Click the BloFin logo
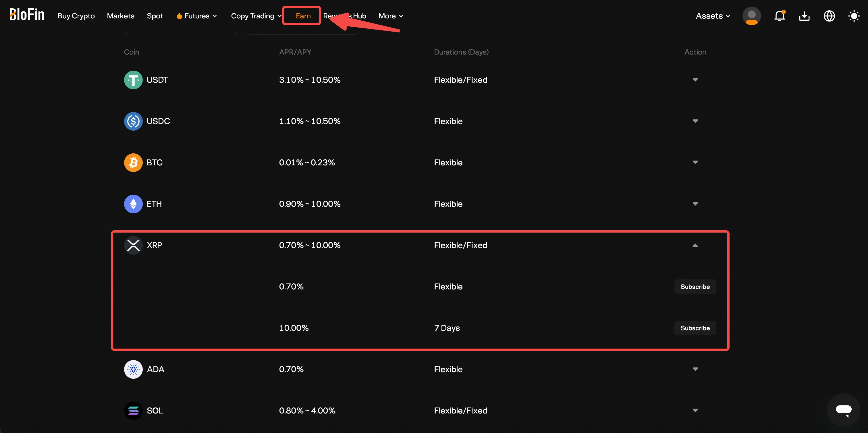868x433 pixels. (x=27, y=15)
